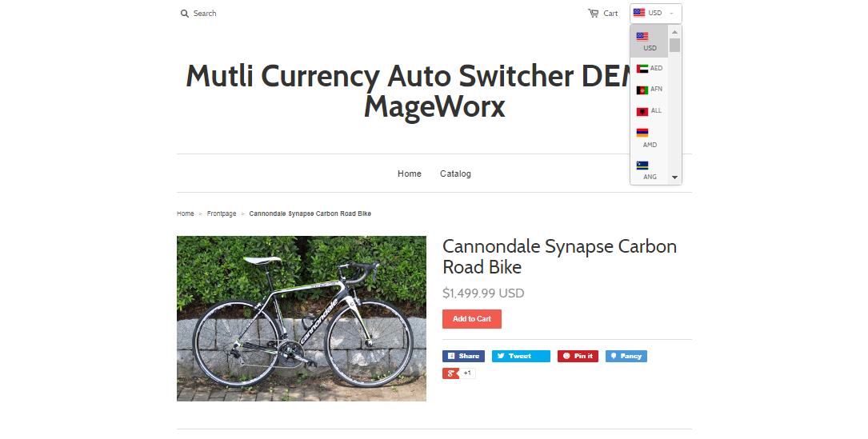The height and width of the screenshot is (439, 868).
Task: Open the shopping Cart icon
Action: click(593, 14)
